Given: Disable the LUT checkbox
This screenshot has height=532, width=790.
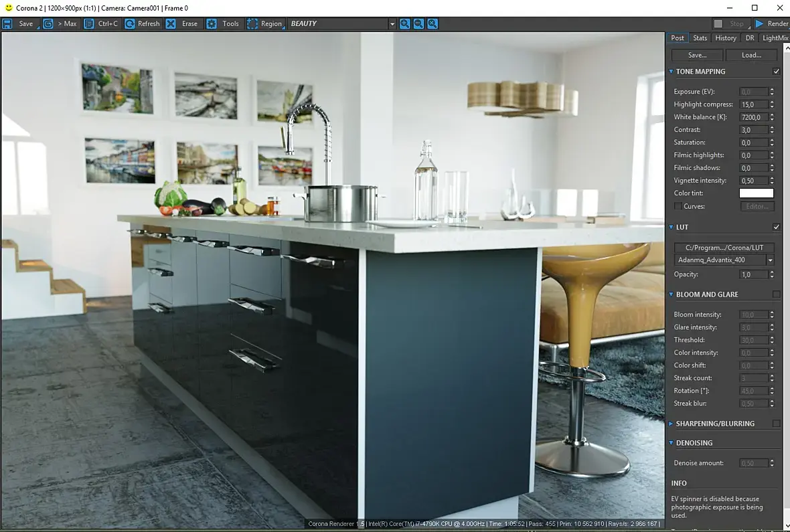Looking at the screenshot, I should (777, 228).
